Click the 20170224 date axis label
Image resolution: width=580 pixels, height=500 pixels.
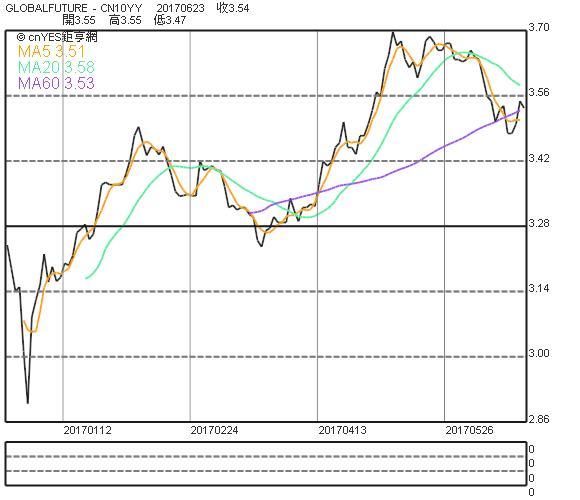coord(215,430)
